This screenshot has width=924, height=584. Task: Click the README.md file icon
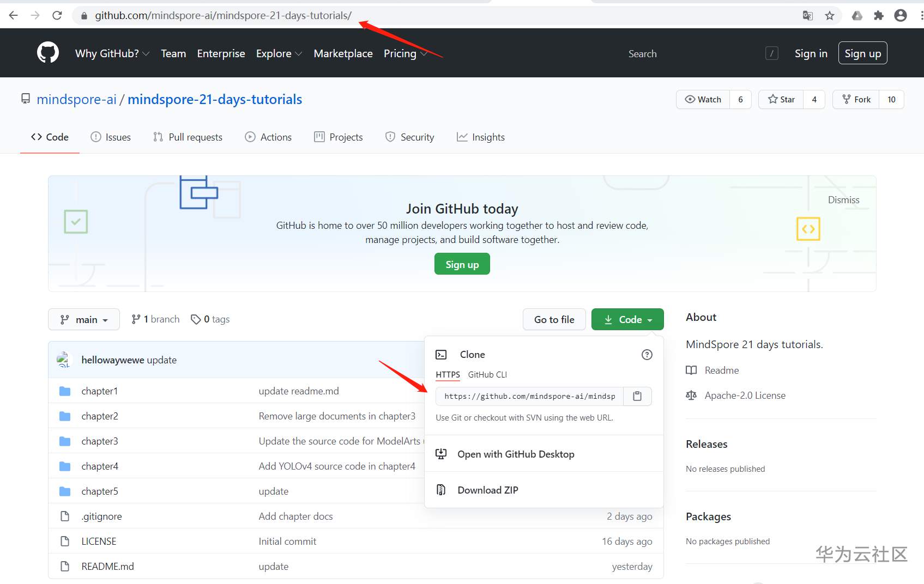(x=65, y=567)
